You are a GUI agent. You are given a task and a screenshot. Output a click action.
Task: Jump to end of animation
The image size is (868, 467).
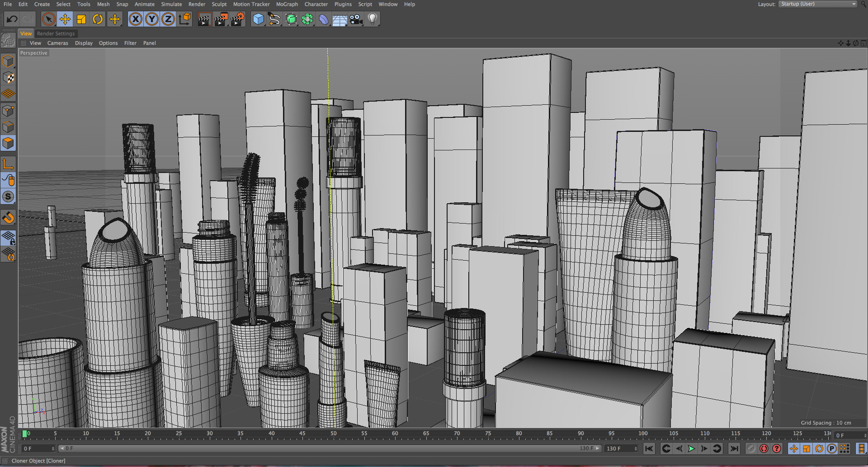[734, 448]
